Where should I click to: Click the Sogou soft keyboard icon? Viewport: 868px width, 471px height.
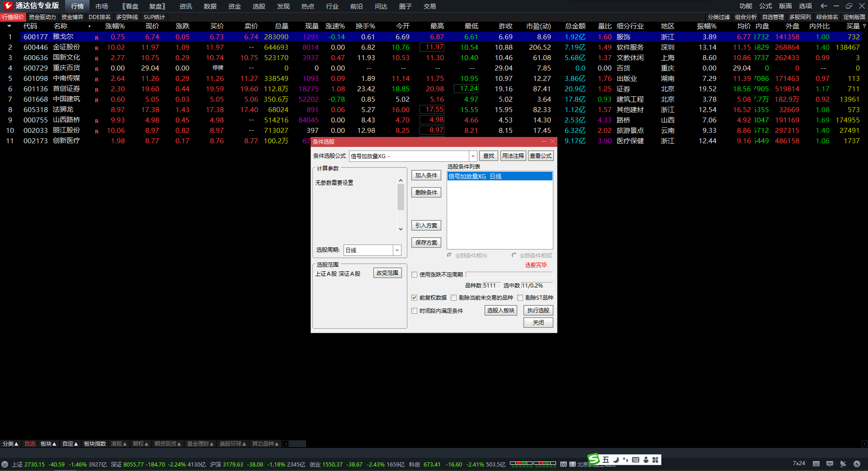[636, 460]
